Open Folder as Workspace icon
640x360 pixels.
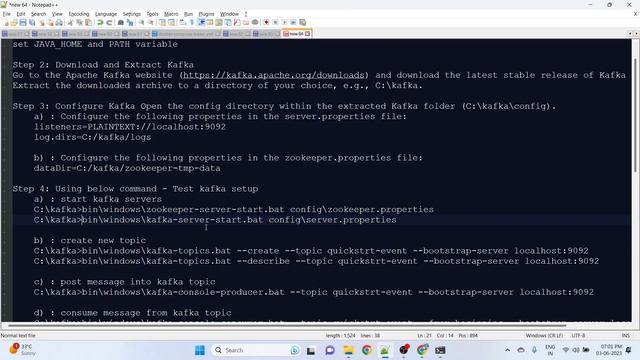[246, 22]
